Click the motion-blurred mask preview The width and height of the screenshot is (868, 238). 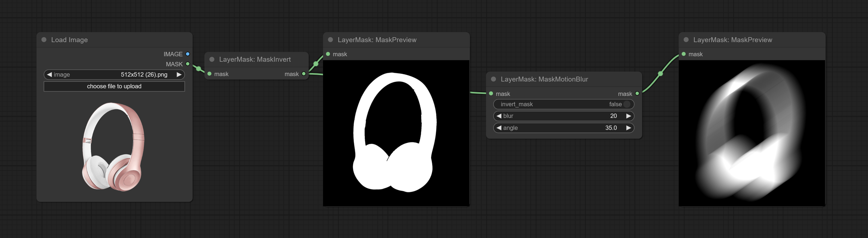tap(752, 133)
